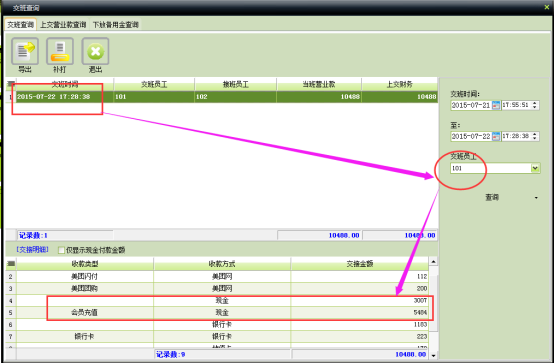The width and height of the screenshot is (554, 364).
Task: Sort by 接班员工 column header
Action: 235,84
